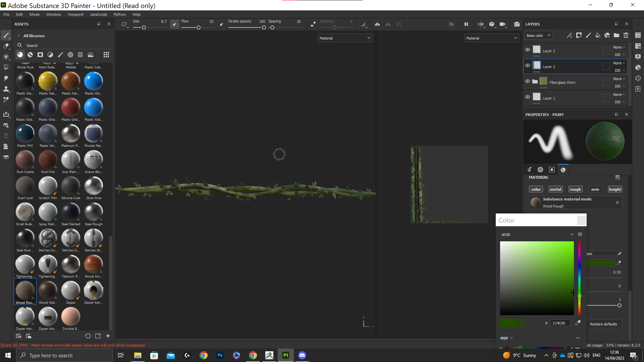Open the 3D viewport Material dropdown

[x=345, y=38]
